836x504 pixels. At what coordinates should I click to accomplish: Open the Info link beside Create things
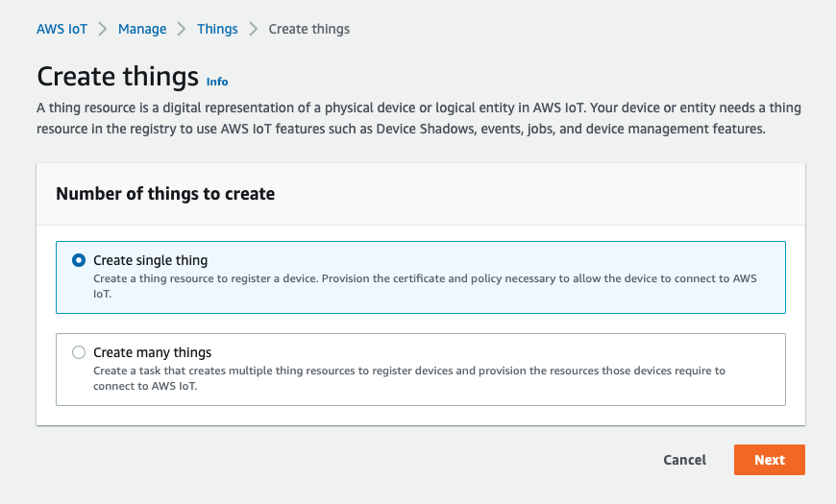217,82
